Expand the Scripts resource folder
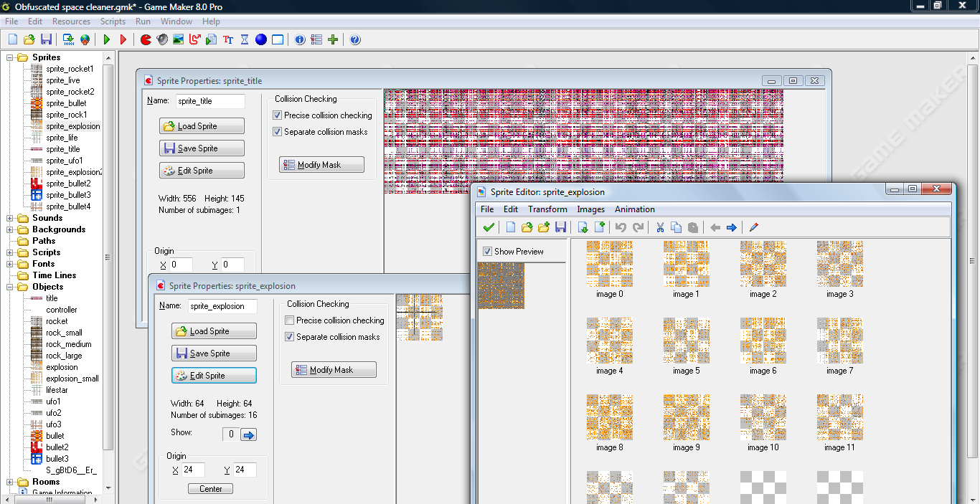This screenshot has height=504, width=980. 10,252
